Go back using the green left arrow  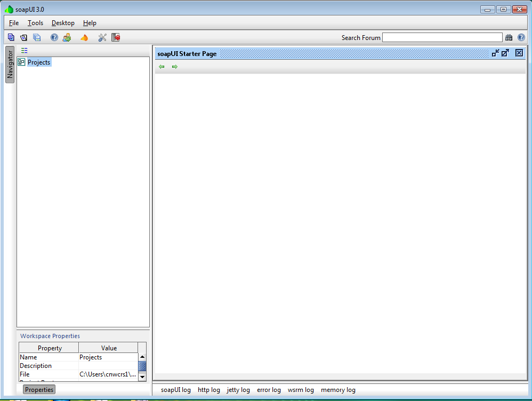click(x=162, y=67)
